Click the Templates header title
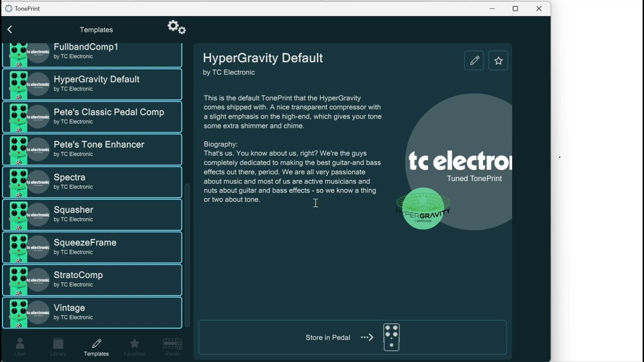Screen dimensions: 644x362 pos(96,30)
